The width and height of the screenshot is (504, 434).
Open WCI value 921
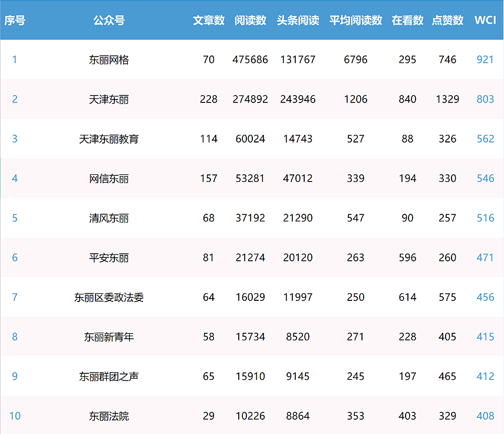tap(485, 59)
